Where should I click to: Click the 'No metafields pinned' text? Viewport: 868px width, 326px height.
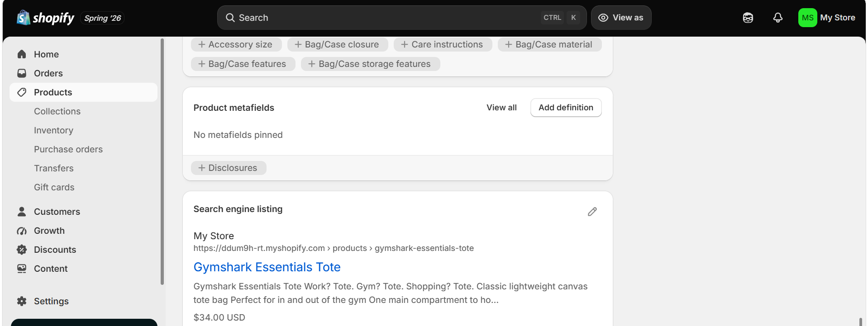point(238,135)
